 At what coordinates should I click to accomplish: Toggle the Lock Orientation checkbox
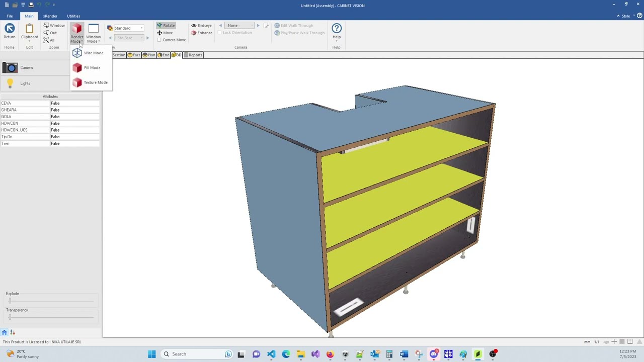pyautogui.click(x=219, y=33)
